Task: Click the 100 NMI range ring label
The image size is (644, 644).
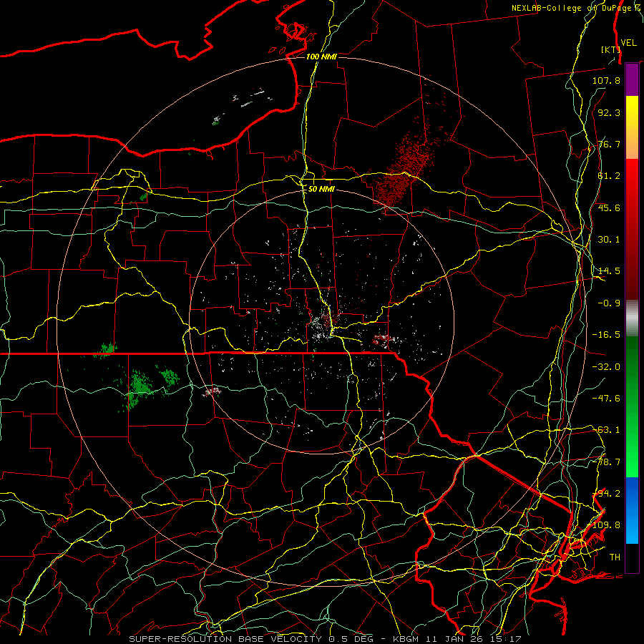Action: point(321,57)
